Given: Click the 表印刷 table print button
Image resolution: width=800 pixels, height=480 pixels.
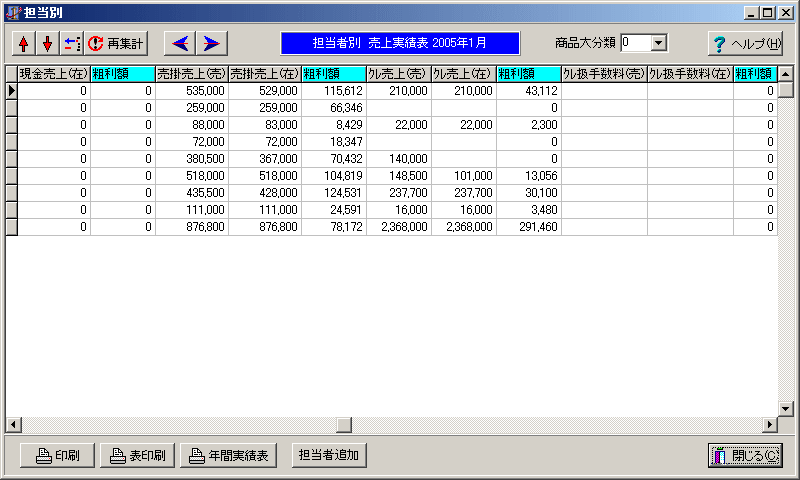Looking at the screenshot, I should coord(138,455).
